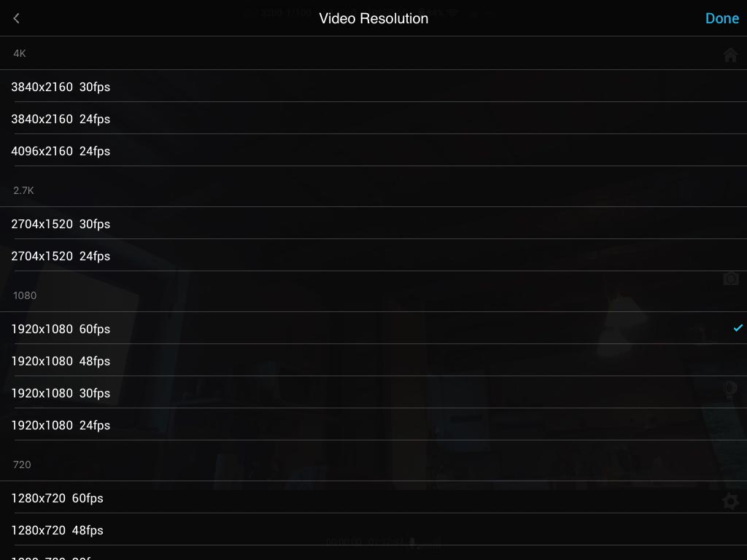
Task: Go back using the left chevron arrow
Action: point(17,18)
